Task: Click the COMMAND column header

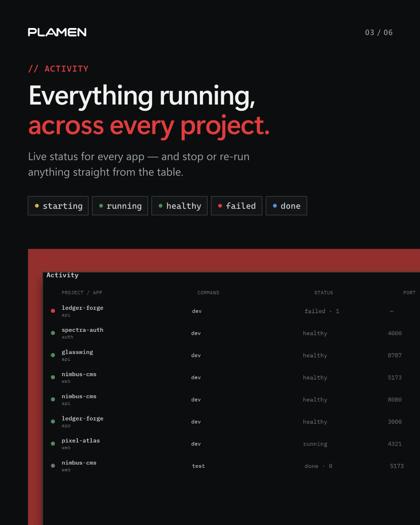Action: [208, 293]
